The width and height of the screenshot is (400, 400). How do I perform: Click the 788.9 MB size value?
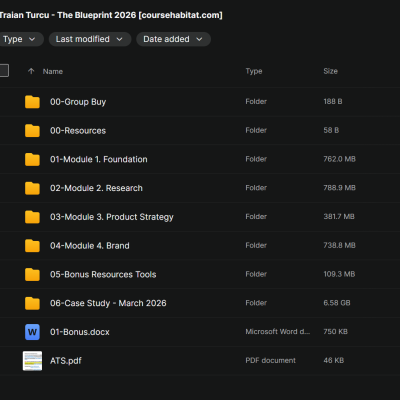(339, 188)
